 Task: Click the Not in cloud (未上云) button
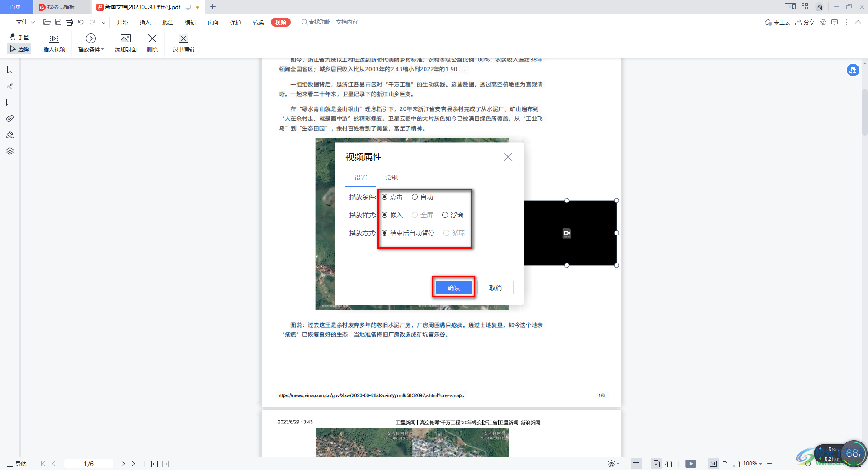click(x=778, y=22)
